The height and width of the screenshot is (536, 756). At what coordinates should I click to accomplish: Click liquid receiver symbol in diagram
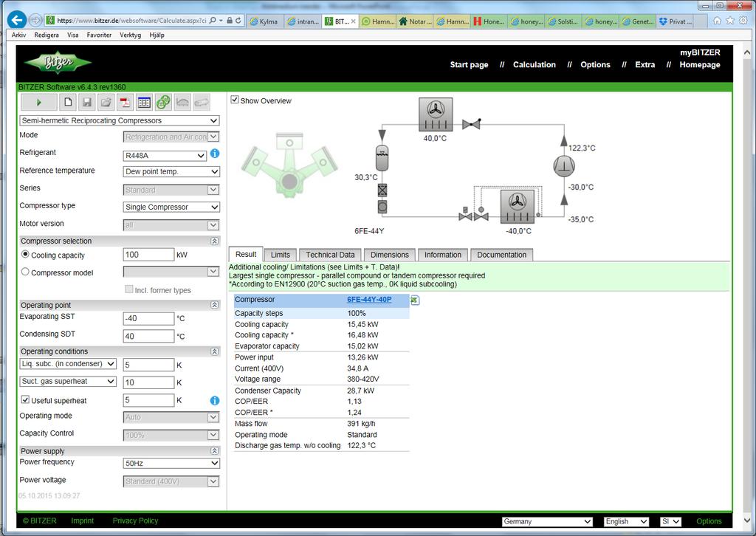382,157
